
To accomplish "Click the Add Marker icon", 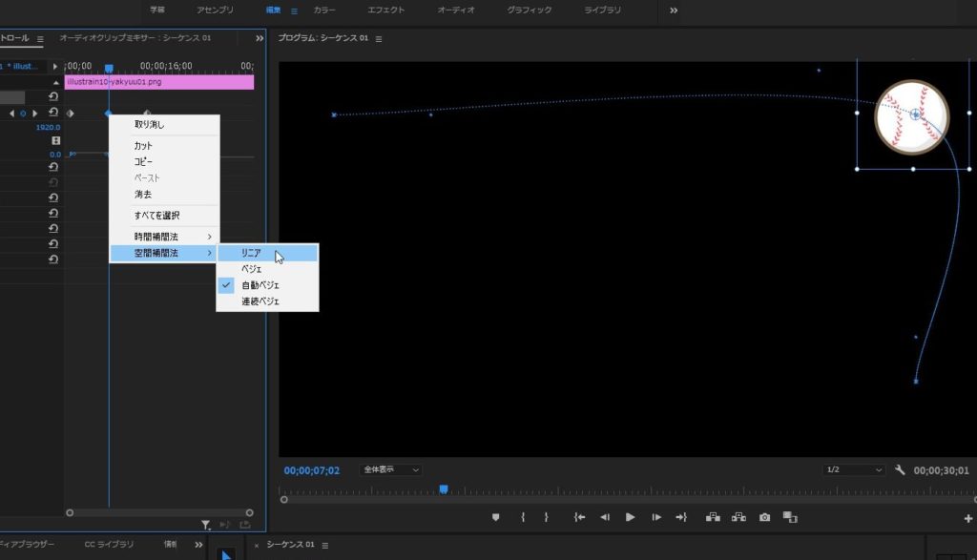I will [495, 517].
